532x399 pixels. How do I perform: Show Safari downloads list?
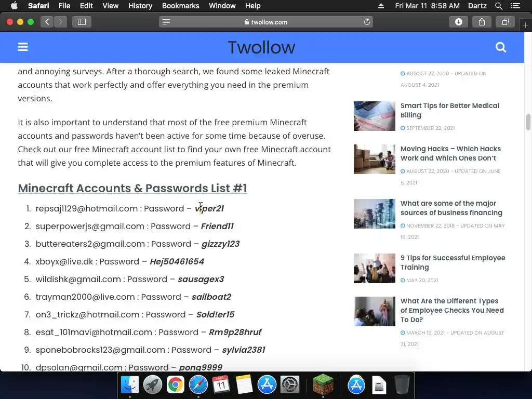point(458,22)
